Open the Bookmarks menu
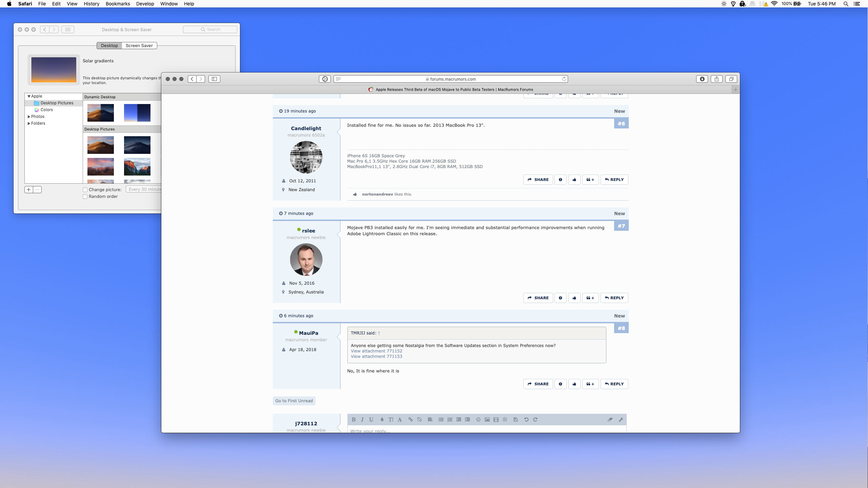The height and width of the screenshot is (488, 868). pyautogui.click(x=118, y=4)
